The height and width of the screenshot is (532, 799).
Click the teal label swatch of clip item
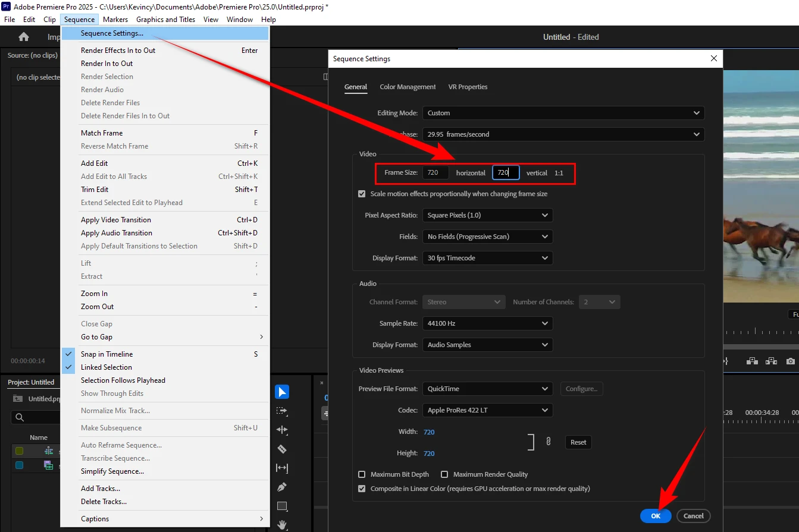point(19,465)
